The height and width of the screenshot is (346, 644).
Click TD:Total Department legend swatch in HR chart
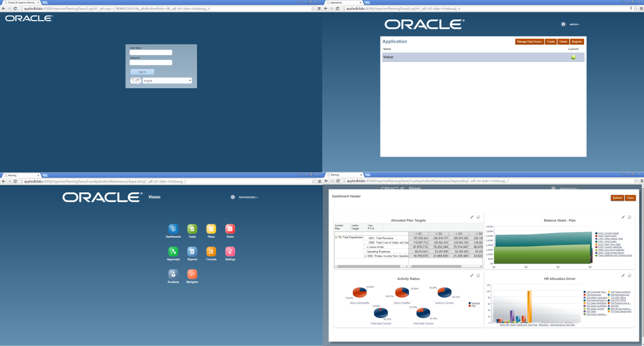[x=609, y=311]
